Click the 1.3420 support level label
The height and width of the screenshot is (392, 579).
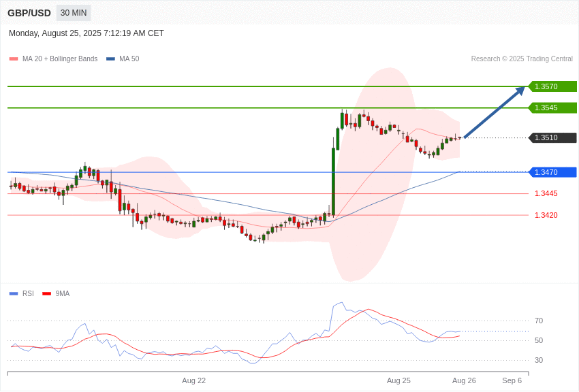(x=546, y=215)
